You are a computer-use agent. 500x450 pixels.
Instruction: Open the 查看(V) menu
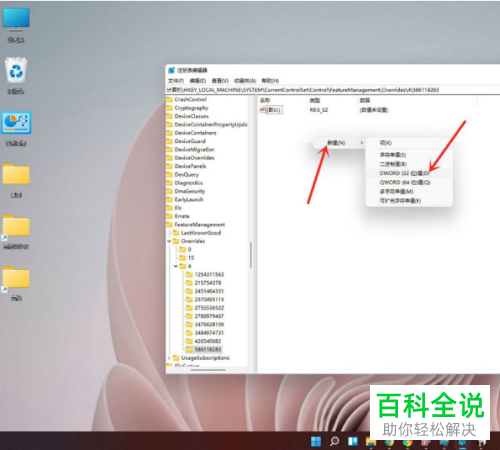[x=220, y=81]
